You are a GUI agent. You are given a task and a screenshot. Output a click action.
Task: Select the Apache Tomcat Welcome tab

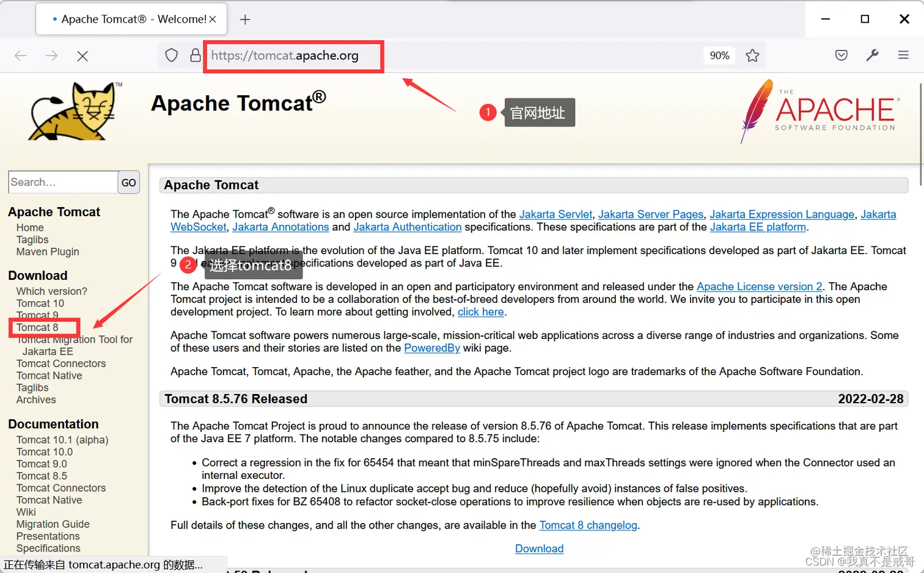point(131,20)
